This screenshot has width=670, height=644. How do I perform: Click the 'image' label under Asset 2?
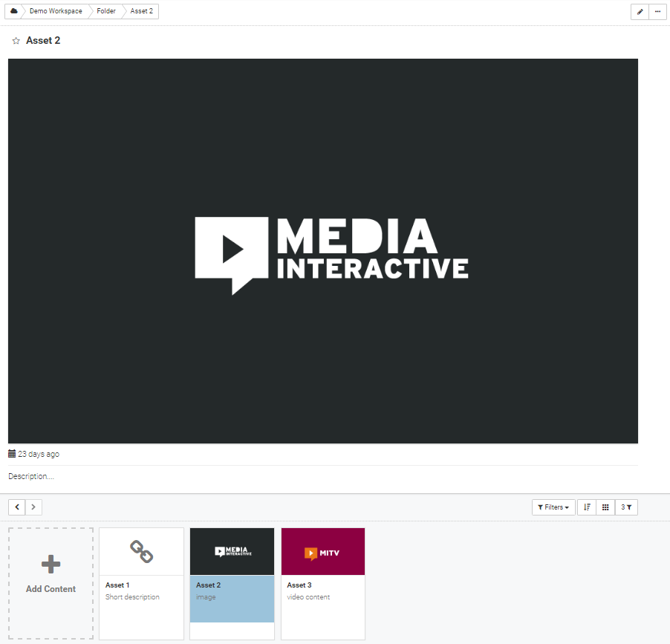click(x=206, y=597)
